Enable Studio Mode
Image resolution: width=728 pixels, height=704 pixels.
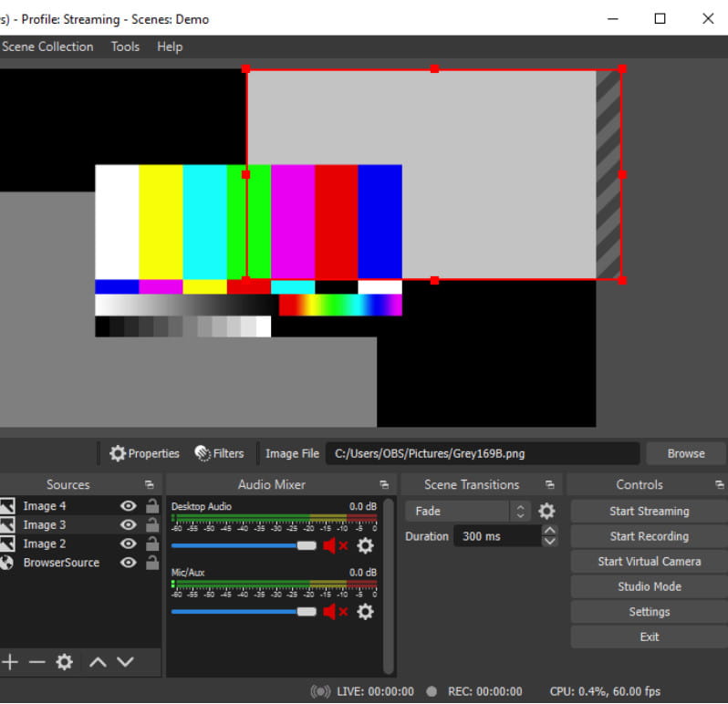point(649,586)
